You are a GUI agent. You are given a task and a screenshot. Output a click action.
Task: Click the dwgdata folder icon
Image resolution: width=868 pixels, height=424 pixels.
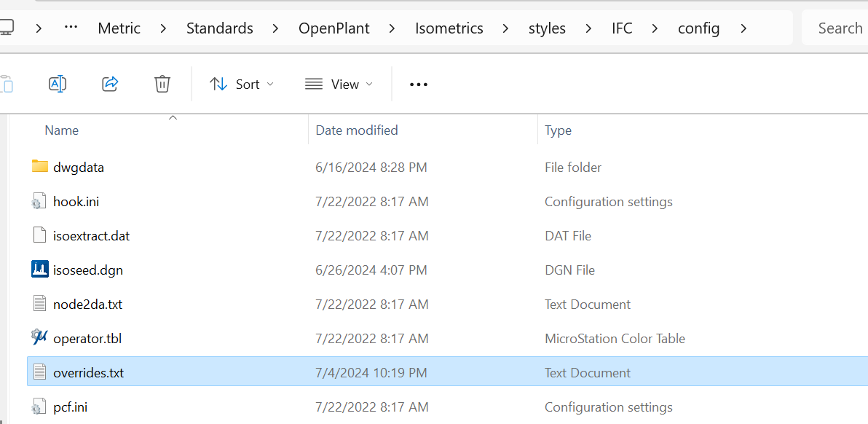[x=40, y=167]
